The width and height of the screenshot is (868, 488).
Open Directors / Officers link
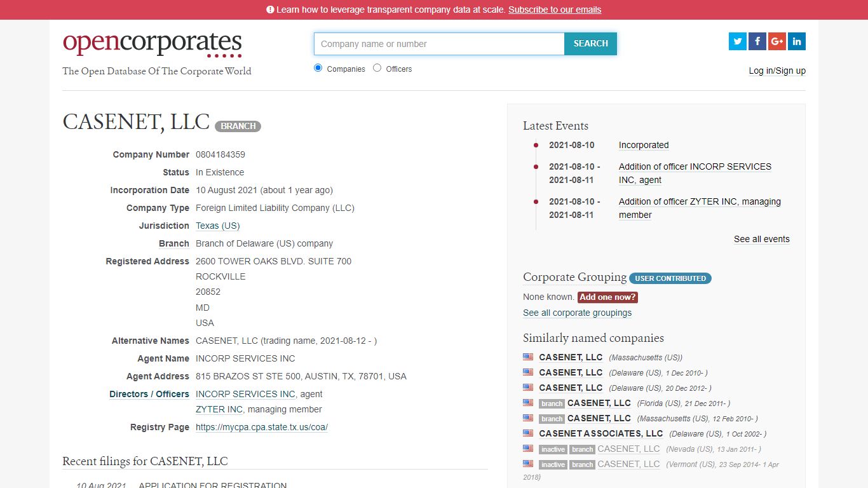[149, 394]
